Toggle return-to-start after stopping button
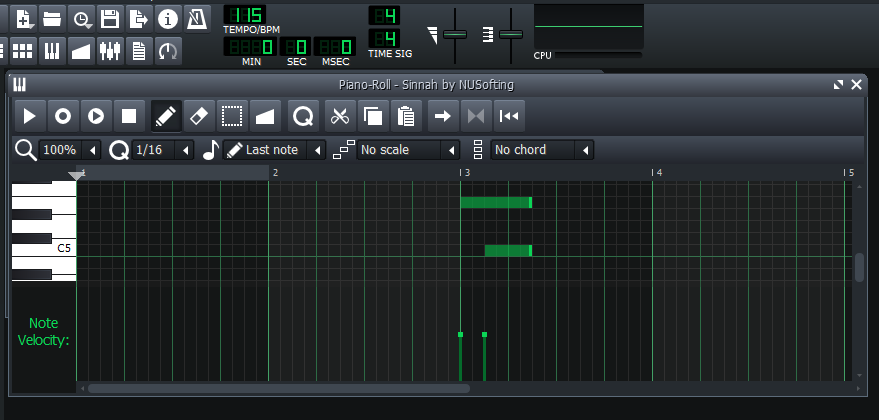879x420 pixels. (509, 116)
